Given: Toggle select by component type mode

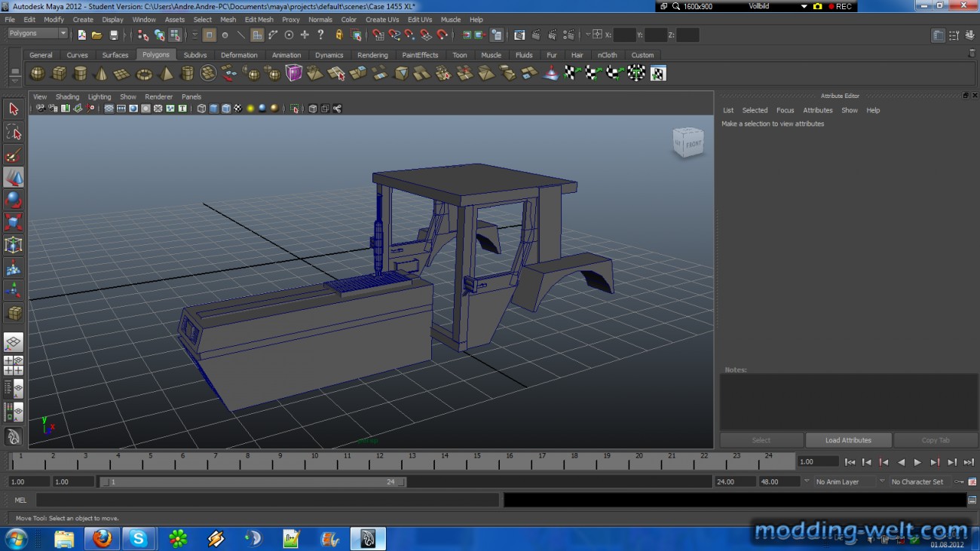Looking at the screenshot, I should [x=175, y=35].
